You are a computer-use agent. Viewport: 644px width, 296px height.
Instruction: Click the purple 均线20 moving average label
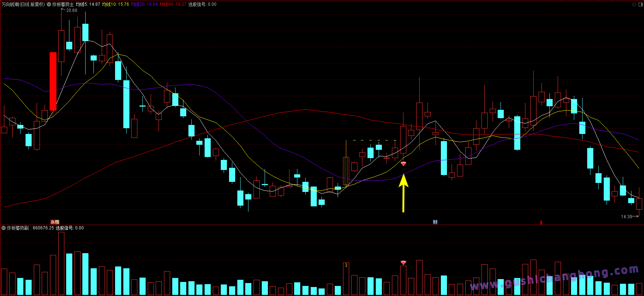click(144, 4)
